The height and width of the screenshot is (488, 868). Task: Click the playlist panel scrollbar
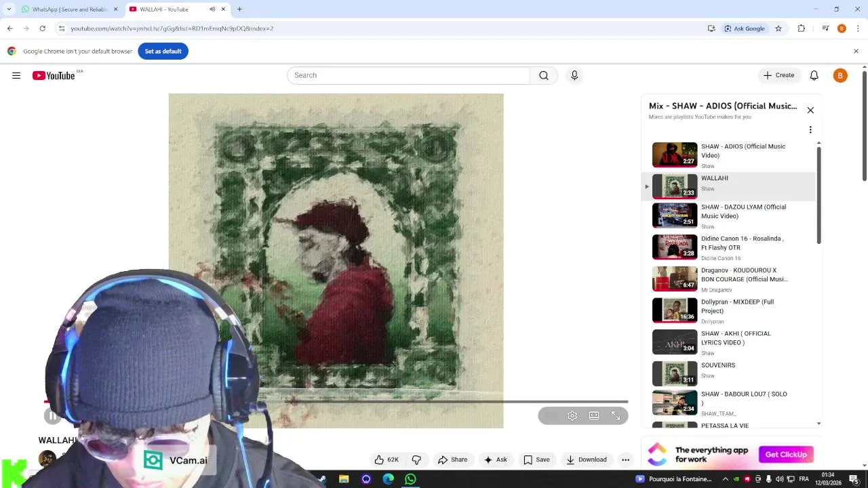818,195
